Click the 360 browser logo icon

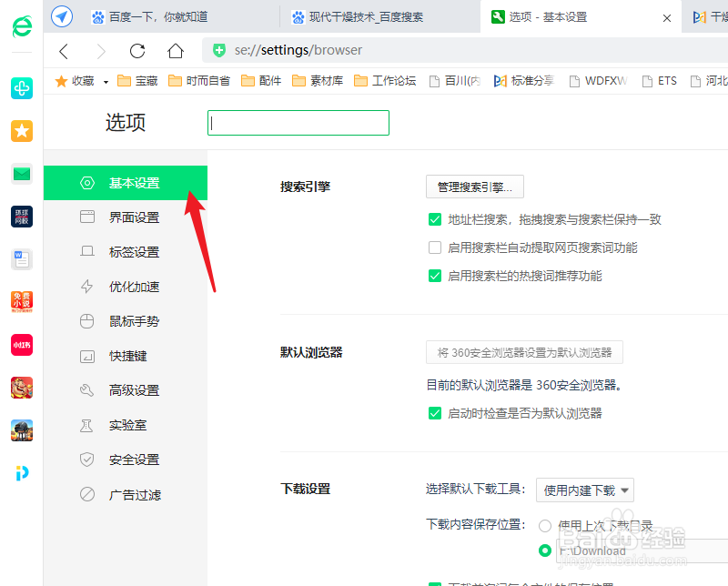tap(22, 26)
